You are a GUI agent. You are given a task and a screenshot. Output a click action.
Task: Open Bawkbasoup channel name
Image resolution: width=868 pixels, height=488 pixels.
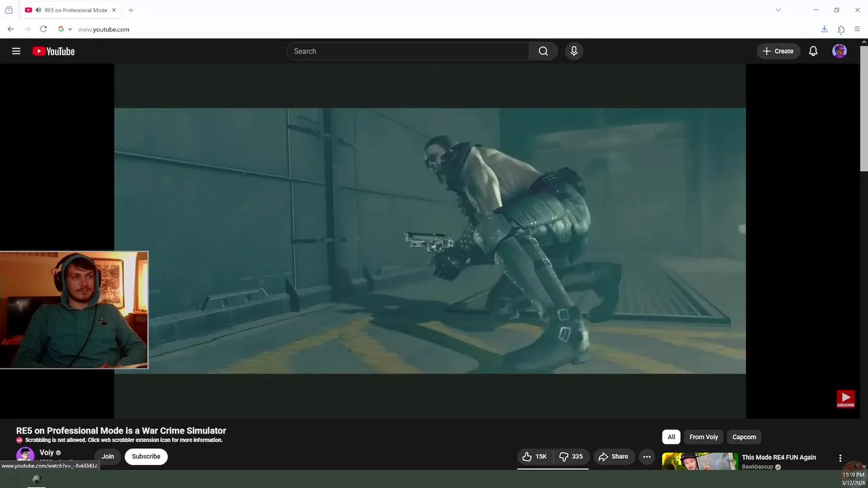757,467
